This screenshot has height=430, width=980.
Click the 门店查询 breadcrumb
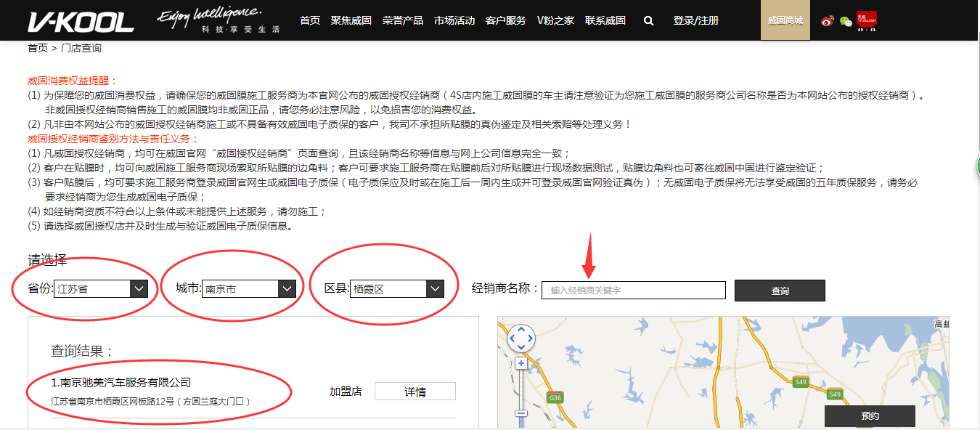81,48
